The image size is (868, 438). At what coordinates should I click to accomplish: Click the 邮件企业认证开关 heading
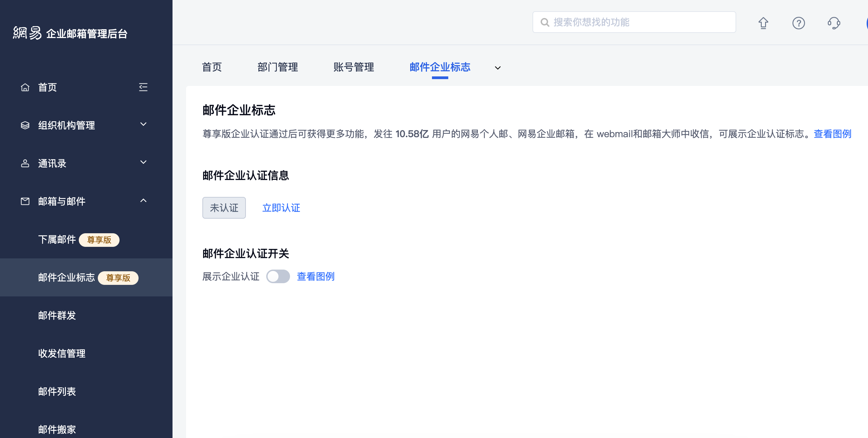246,254
